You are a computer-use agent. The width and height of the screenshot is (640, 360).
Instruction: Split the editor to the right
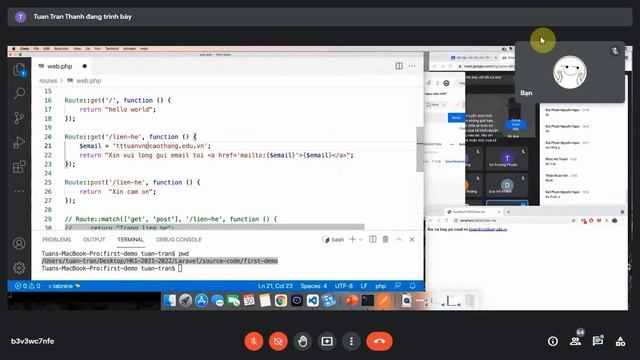pos(399,66)
